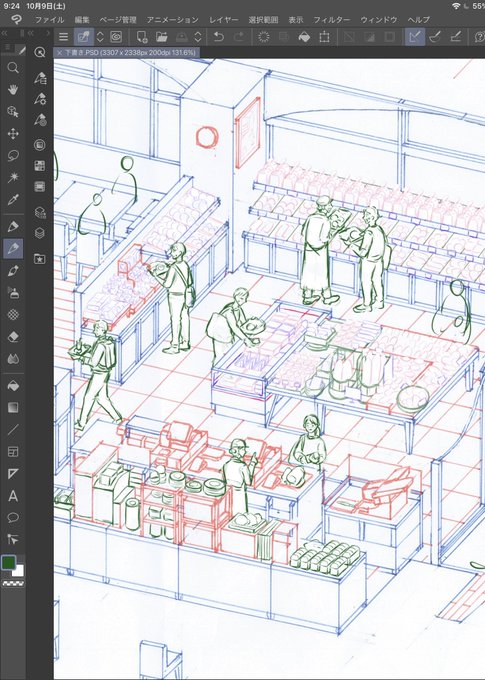Pick the green main drawing color swatch
This screenshot has width=485, height=680.
9,563
